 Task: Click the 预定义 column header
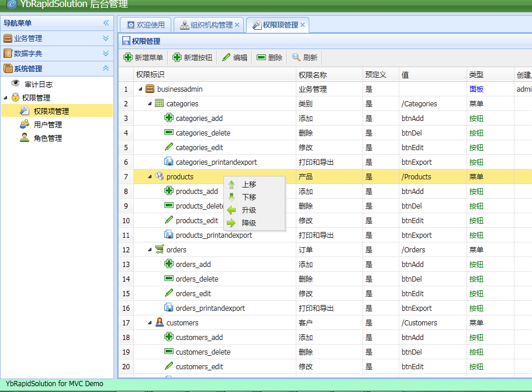(x=381, y=74)
